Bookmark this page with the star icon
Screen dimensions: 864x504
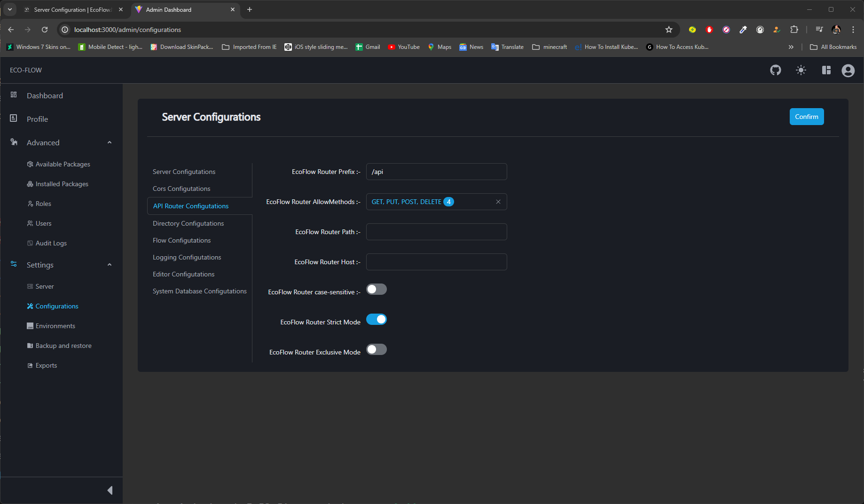tap(669, 30)
